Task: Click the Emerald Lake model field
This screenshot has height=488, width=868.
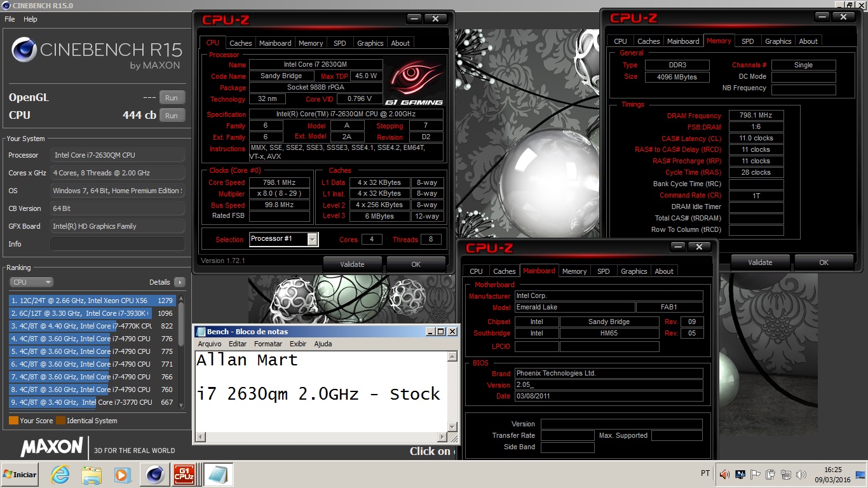Action: 574,308
